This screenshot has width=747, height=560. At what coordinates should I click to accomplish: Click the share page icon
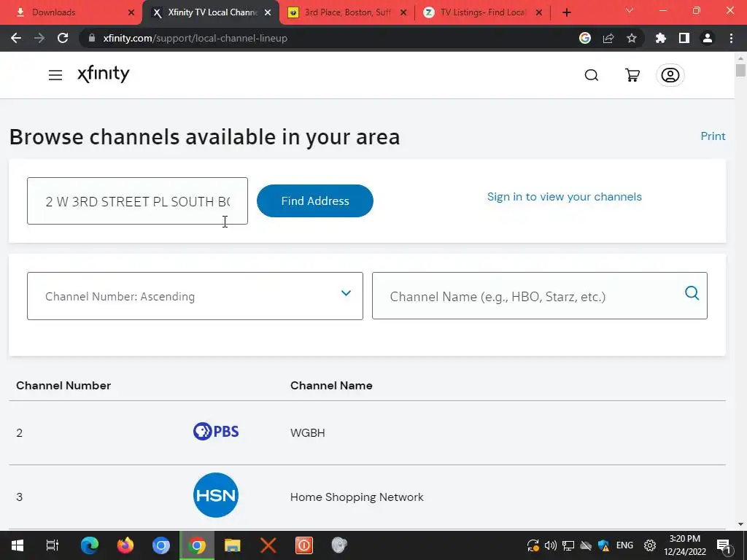(608, 38)
